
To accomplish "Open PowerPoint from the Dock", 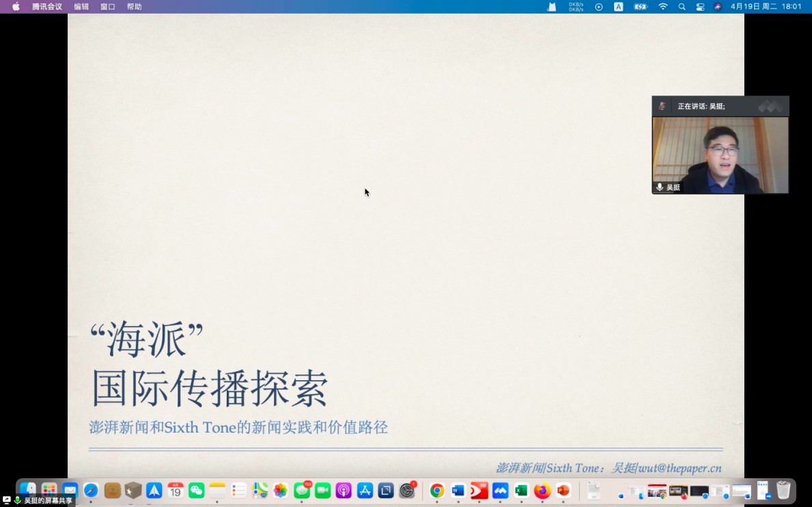I will pos(563,491).
